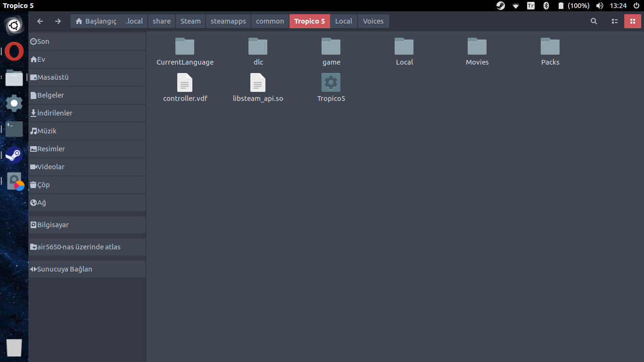Open the Local folder icon in file grid
Screen dimensions: 644x362
pyautogui.click(x=404, y=47)
